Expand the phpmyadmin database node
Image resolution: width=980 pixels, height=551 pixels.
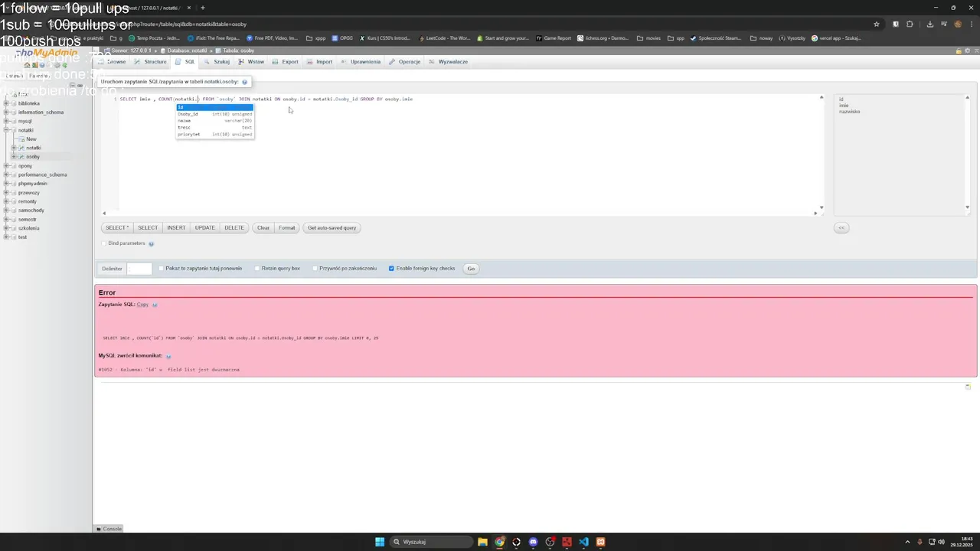[6, 184]
